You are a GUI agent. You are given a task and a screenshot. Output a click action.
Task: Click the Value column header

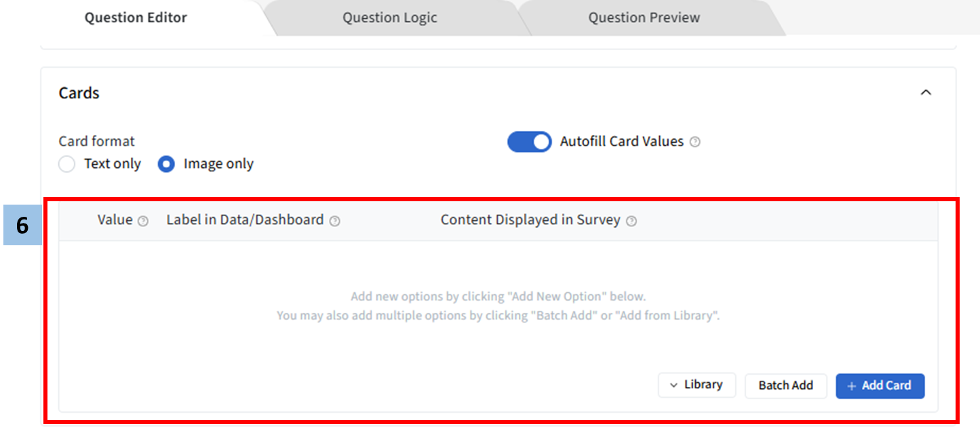(x=115, y=220)
